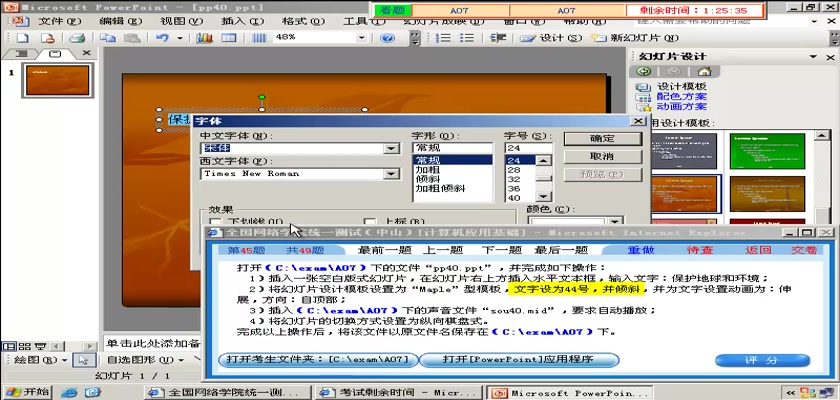Click the Insert Chart toolbar icon
Screen dimensions: 840x400
click(x=204, y=38)
